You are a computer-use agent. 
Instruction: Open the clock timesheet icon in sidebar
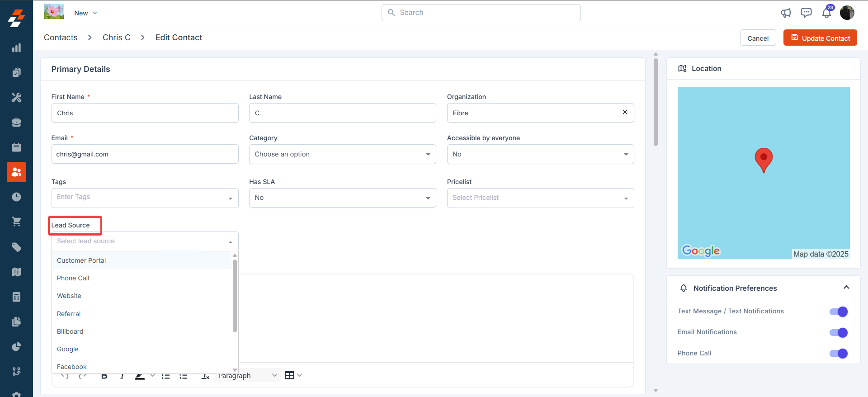point(16,197)
